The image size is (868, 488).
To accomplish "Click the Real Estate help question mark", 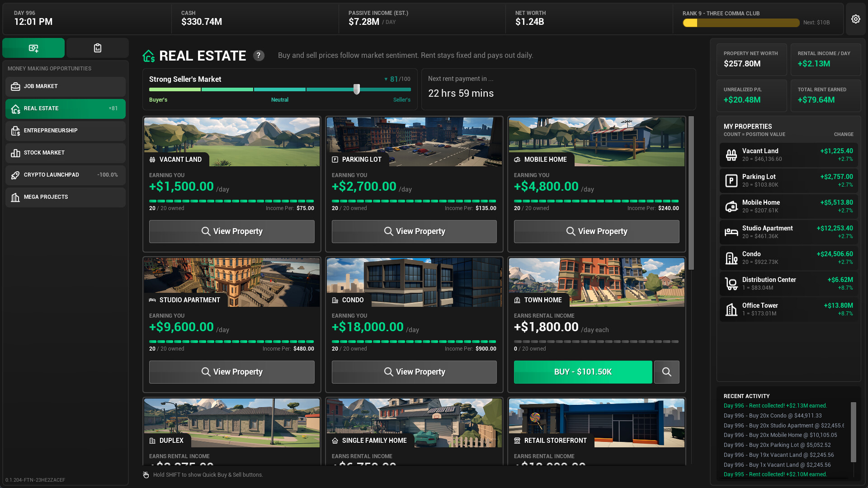I will [259, 56].
